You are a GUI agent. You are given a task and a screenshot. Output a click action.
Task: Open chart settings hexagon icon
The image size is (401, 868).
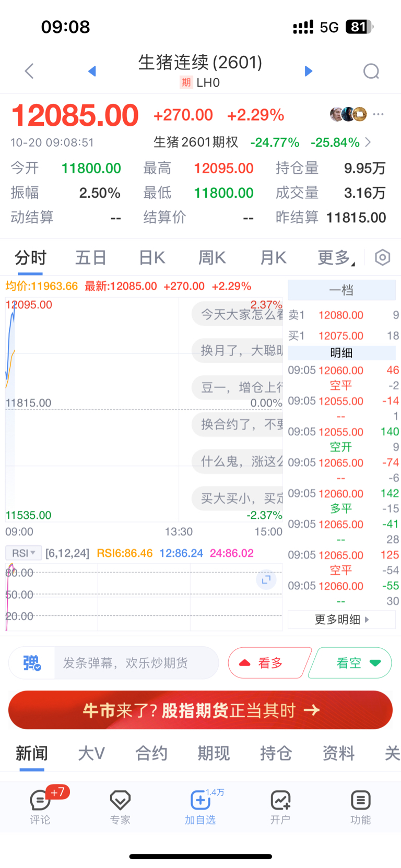coord(382,257)
